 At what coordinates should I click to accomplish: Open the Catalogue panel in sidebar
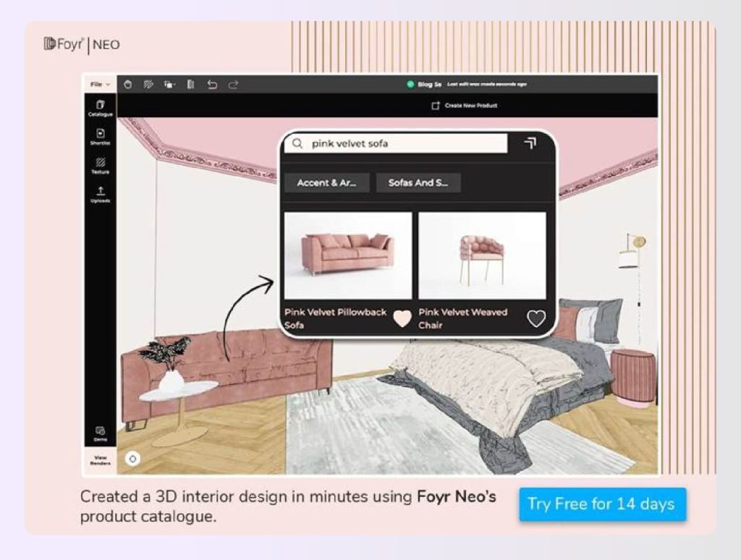pos(100,109)
